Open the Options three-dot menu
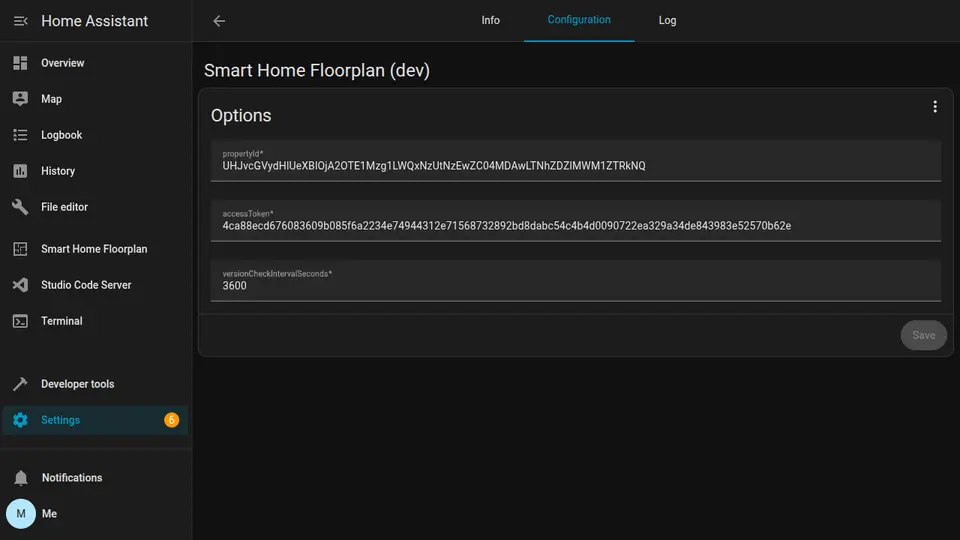Viewport: 960px width, 540px height. click(x=935, y=107)
